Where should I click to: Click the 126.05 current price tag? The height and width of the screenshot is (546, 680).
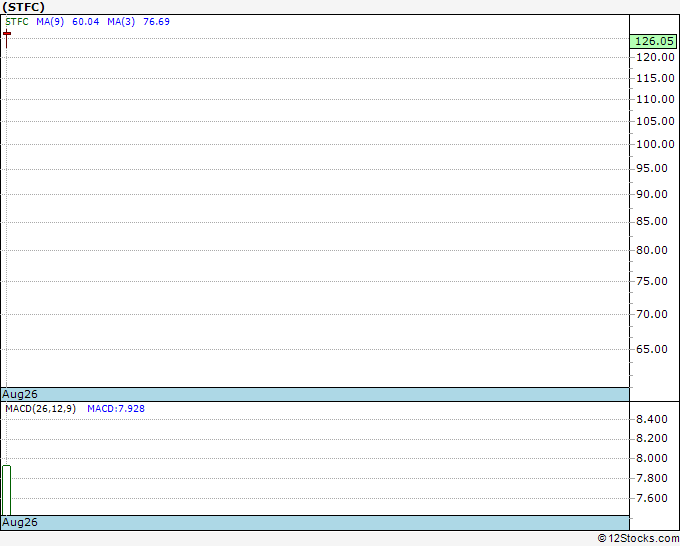click(654, 41)
